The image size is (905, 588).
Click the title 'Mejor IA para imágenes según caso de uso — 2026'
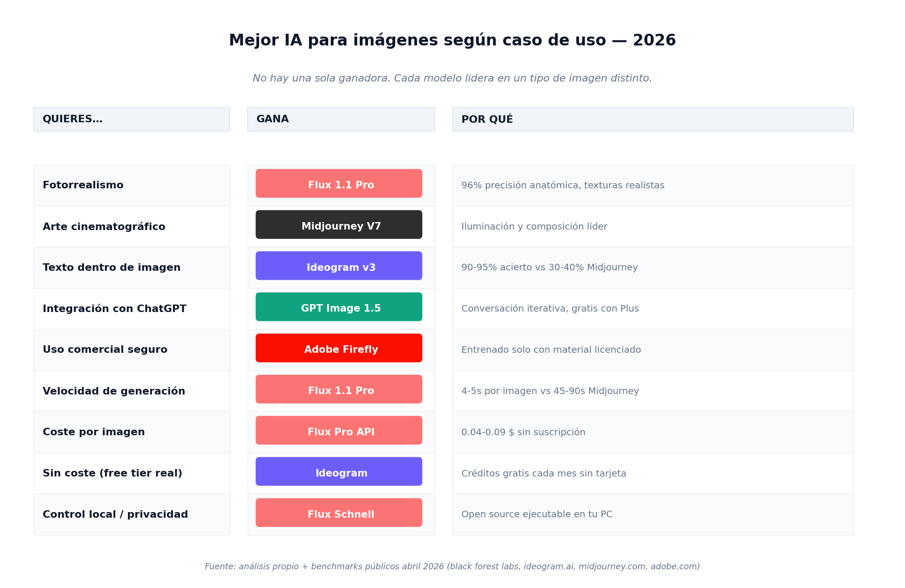452,40
